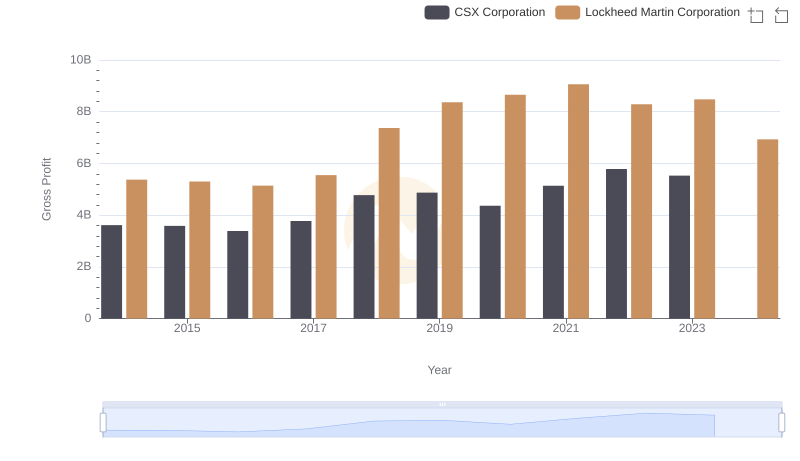Image resolution: width=800 pixels, height=461 pixels.
Task: Click the 2020 CSX Corporation bar
Action: 490,262
